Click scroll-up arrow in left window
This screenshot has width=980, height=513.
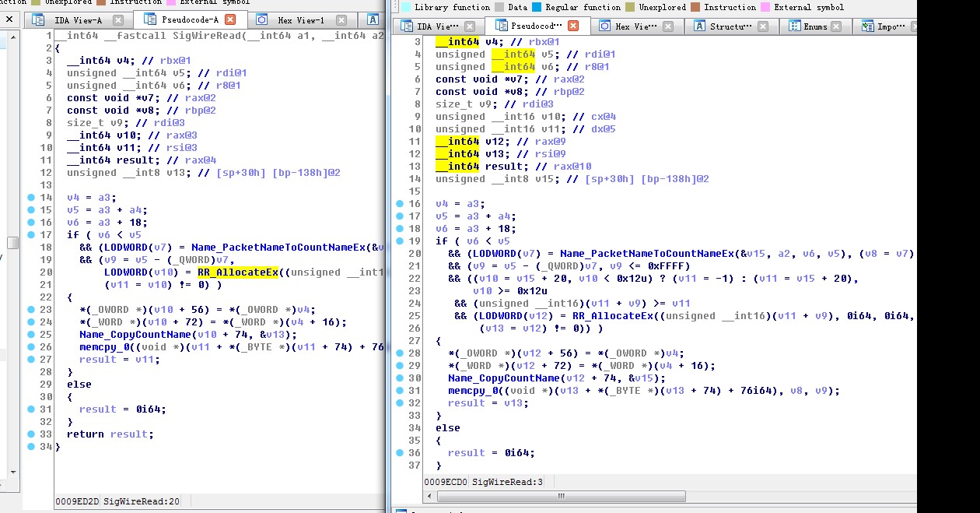13,36
